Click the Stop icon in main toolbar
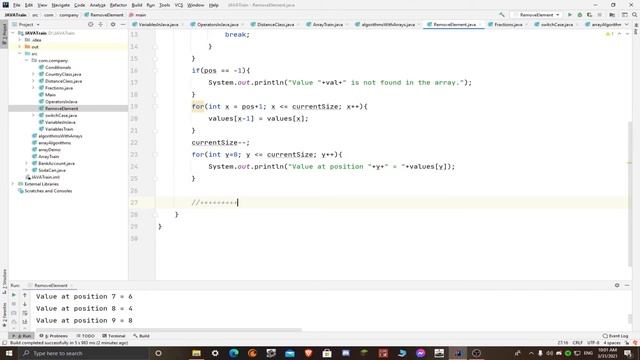Image resolution: width=640 pixels, height=360 pixels. coord(600,15)
